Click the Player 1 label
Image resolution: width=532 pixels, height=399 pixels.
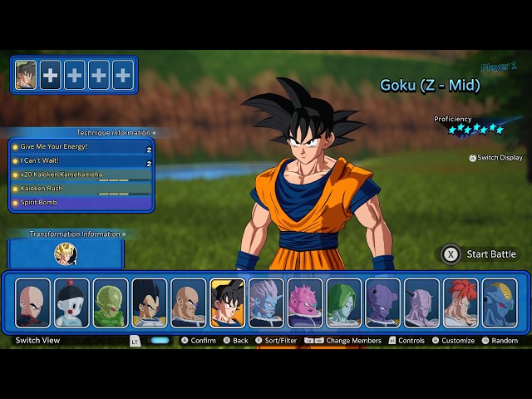[499, 66]
